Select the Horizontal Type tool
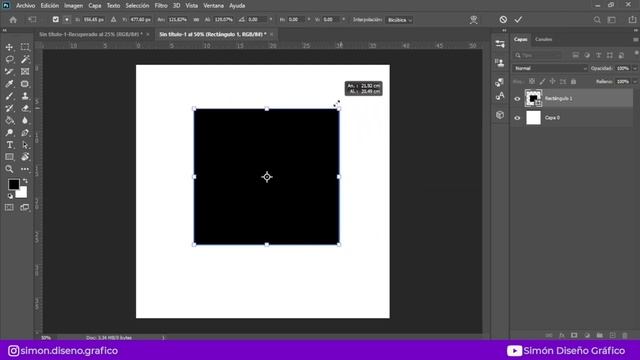Viewport: 640px width, 360px height. [9, 145]
